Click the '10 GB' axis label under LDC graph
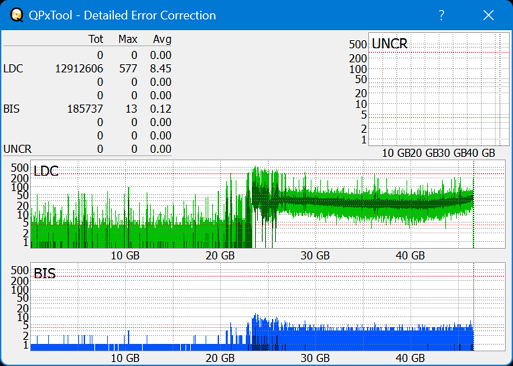The width and height of the screenshot is (513, 366). tap(125, 256)
